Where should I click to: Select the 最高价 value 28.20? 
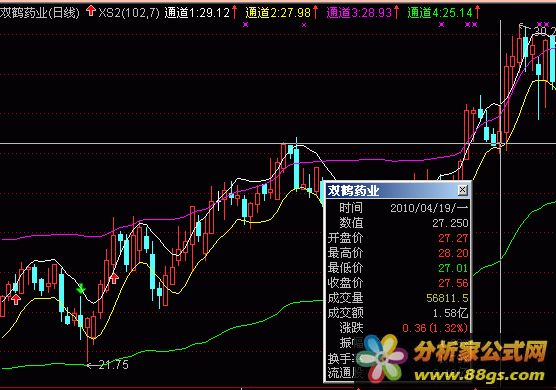(453, 253)
